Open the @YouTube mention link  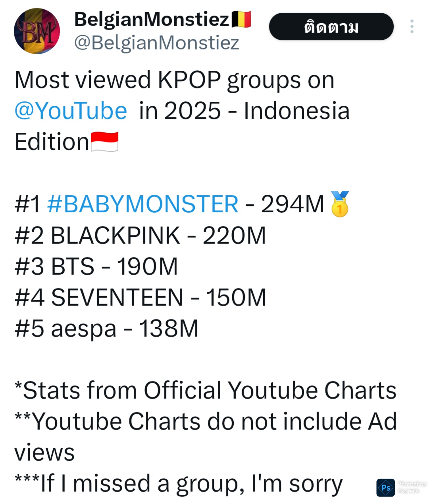click(71, 111)
